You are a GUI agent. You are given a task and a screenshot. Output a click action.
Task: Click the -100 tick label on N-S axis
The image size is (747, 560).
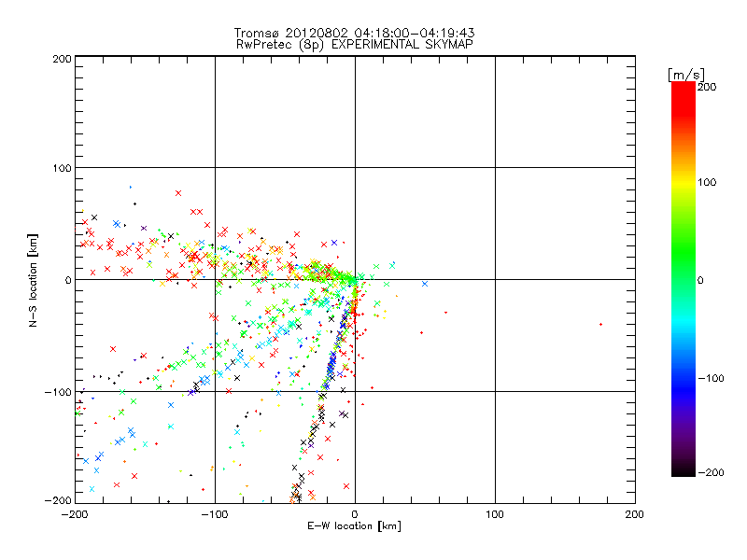(x=58, y=392)
